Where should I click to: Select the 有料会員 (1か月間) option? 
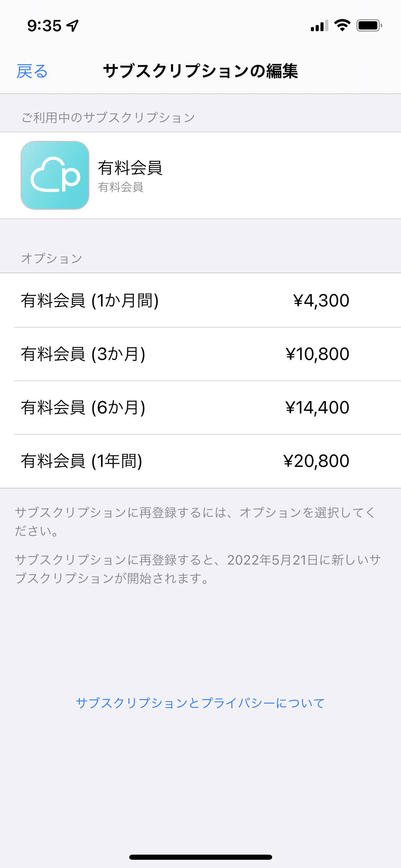(90, 300)
